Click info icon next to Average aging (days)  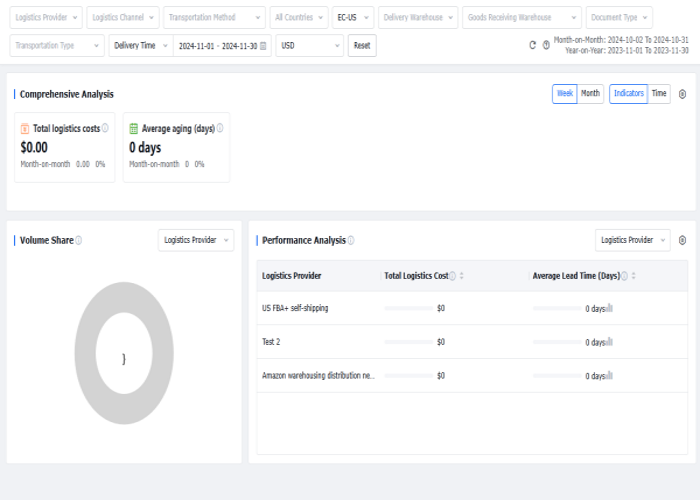click(220, 128)
